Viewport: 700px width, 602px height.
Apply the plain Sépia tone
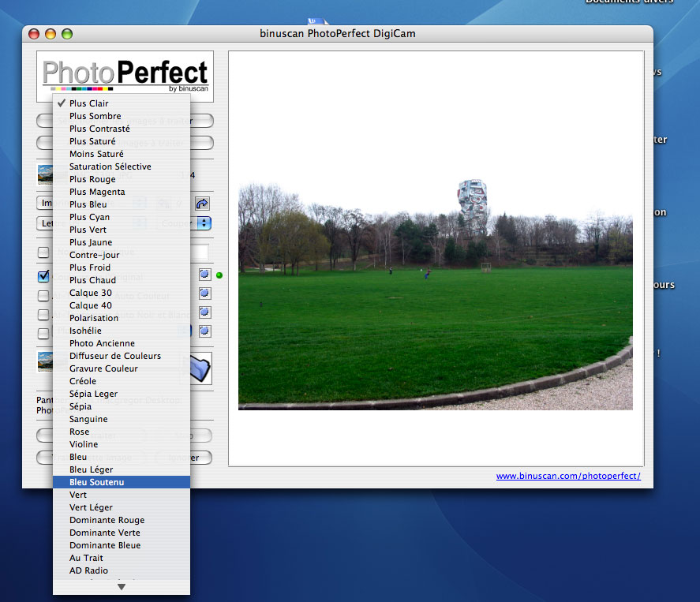click(122, 407)
